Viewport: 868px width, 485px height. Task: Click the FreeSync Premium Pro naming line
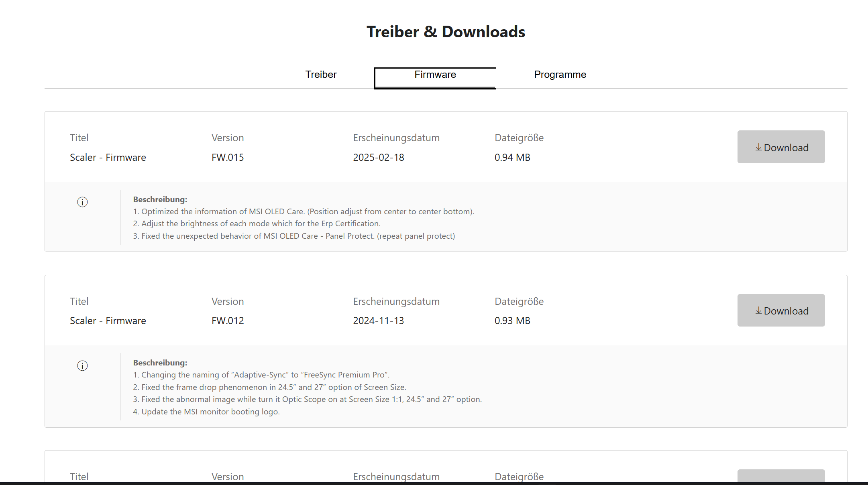click(261, 375)
